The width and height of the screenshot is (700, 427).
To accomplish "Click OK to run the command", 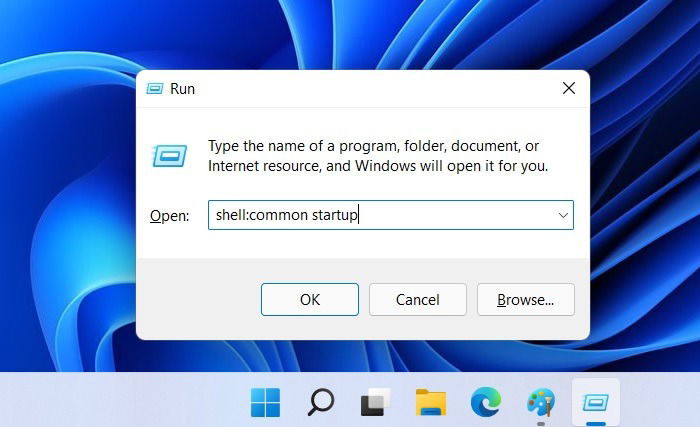I will click(310, 299).
